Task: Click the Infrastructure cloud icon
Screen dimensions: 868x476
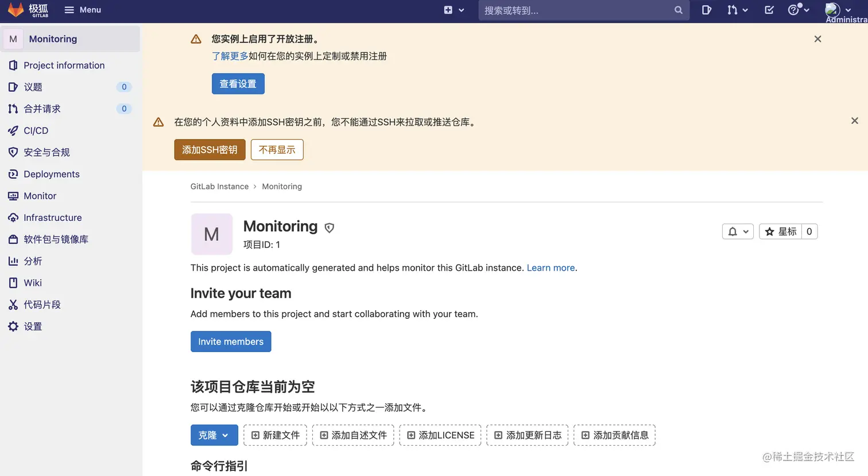Action: point(13,218)
